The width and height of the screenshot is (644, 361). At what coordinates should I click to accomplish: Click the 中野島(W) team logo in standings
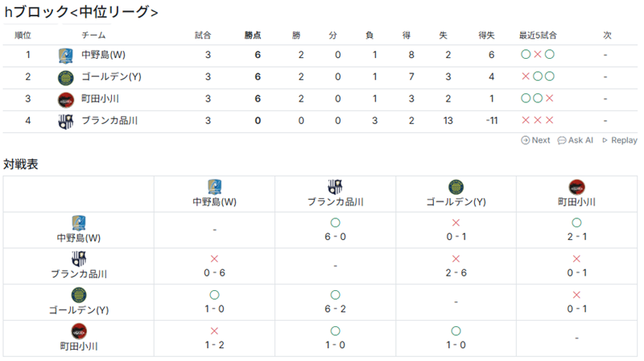65,56
